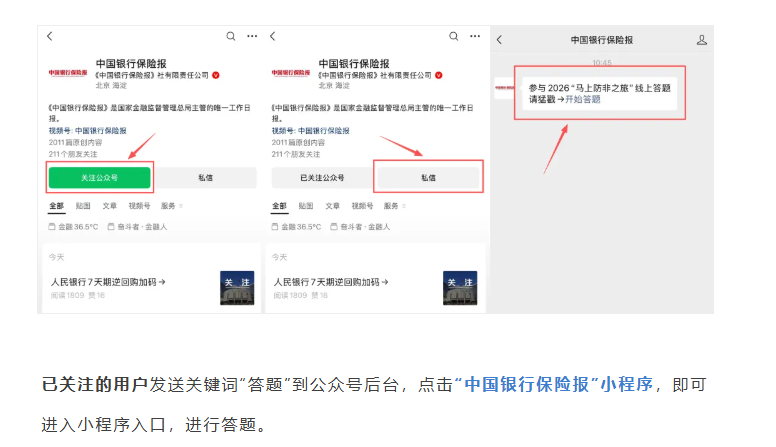Open 服务 menu tab on green-button screen

coord(171,206)
